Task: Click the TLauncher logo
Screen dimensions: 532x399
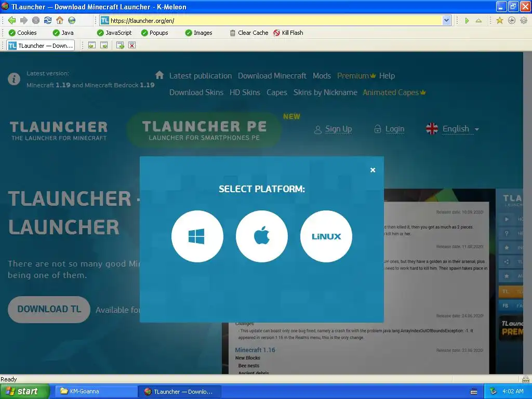Action: tap(59, 130)
